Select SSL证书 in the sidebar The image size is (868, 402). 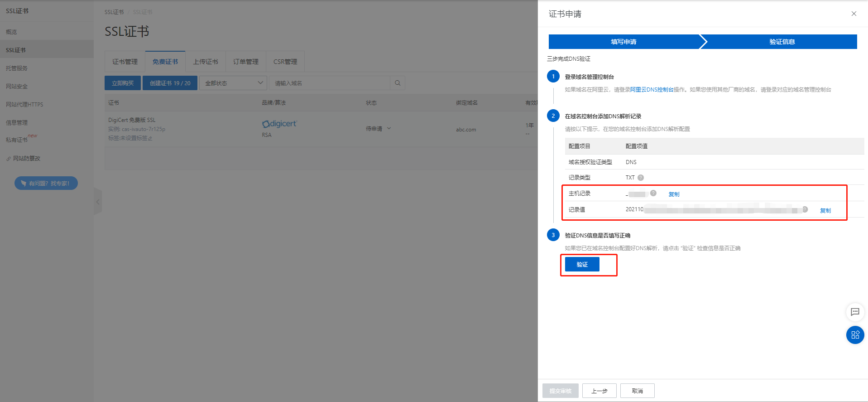[x=47, y=50]
